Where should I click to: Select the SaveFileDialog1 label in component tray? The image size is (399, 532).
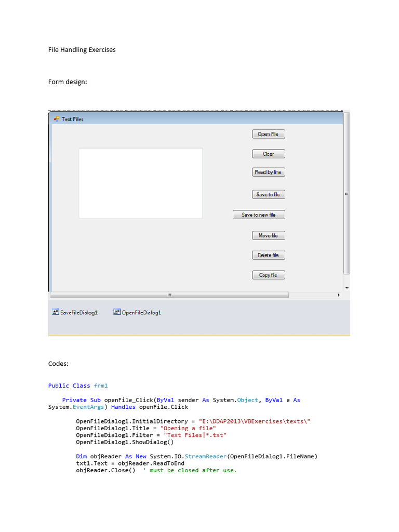click(x=79, y=313)
